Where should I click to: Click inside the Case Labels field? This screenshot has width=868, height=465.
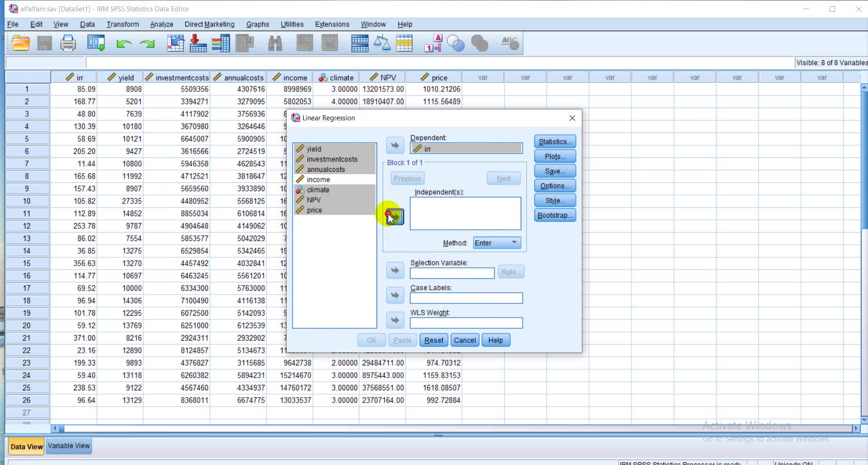coord(466,298)
